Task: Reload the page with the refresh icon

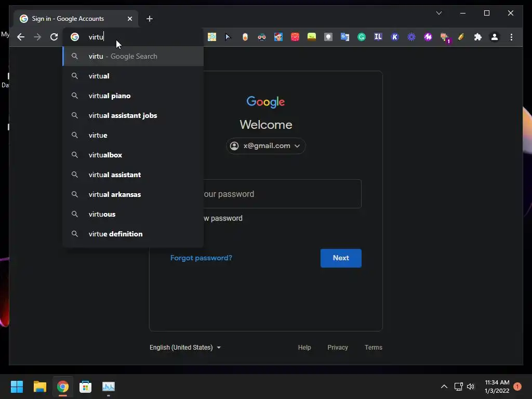Action: tap(54, 37)
